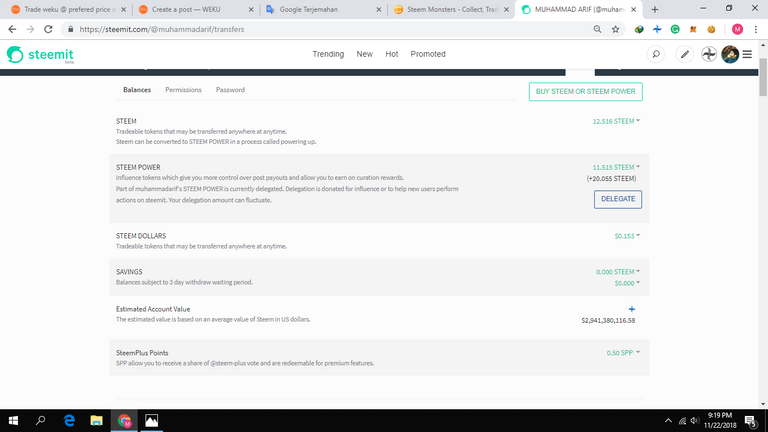The height and width of the screenshot is (432, 768).
Task: Open File Explorer from taskbar
Action: [x=96, y=421]
